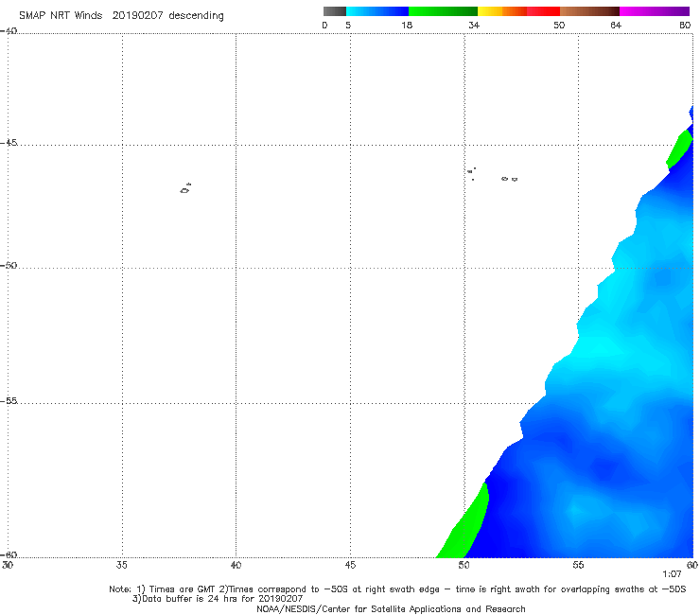Click longitude axis label '30'

tap(8, 565)
